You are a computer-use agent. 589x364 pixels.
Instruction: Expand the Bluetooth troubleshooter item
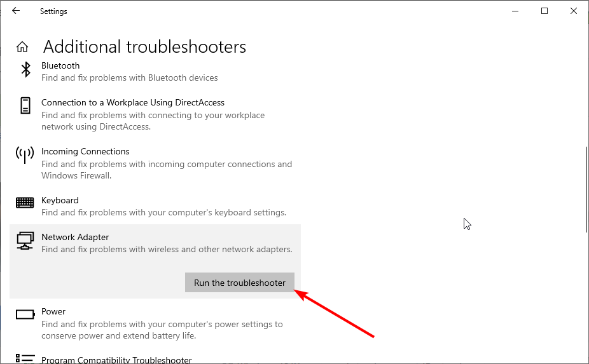pyautogui.click(x=155, y=72)
